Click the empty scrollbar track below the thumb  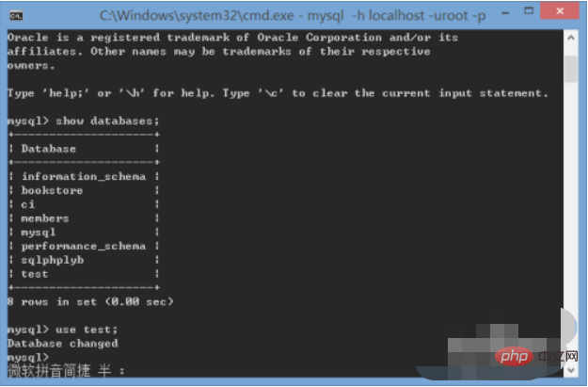[571, 195]
